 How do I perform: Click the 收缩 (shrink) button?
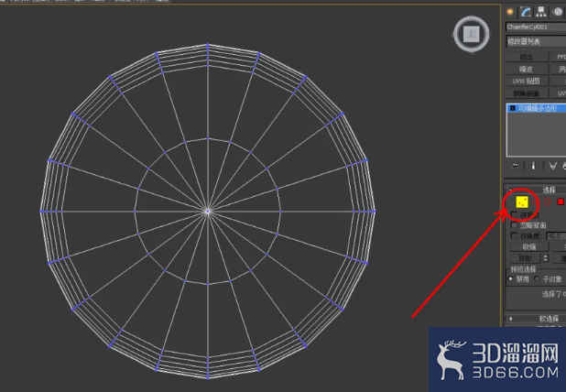(528, 246)
